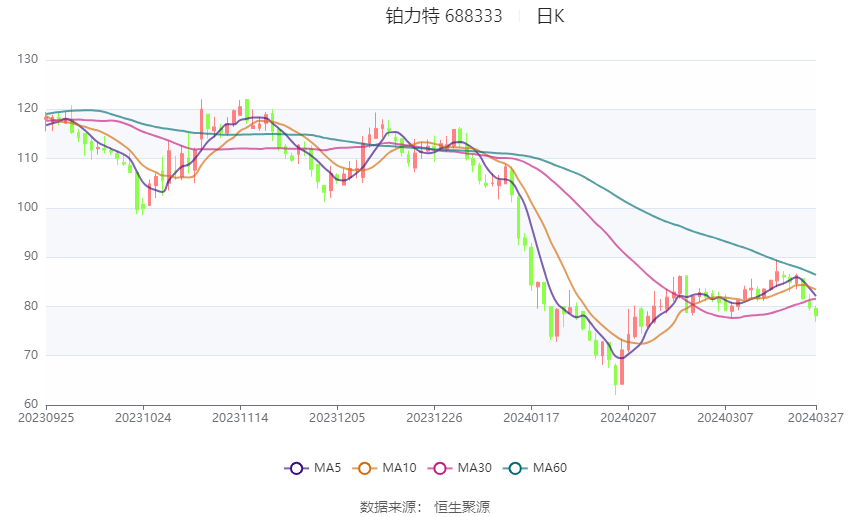Screen dimensions: 850x517
Task: Select the 20240207 x-axis date label
Action: coord(628,418)
